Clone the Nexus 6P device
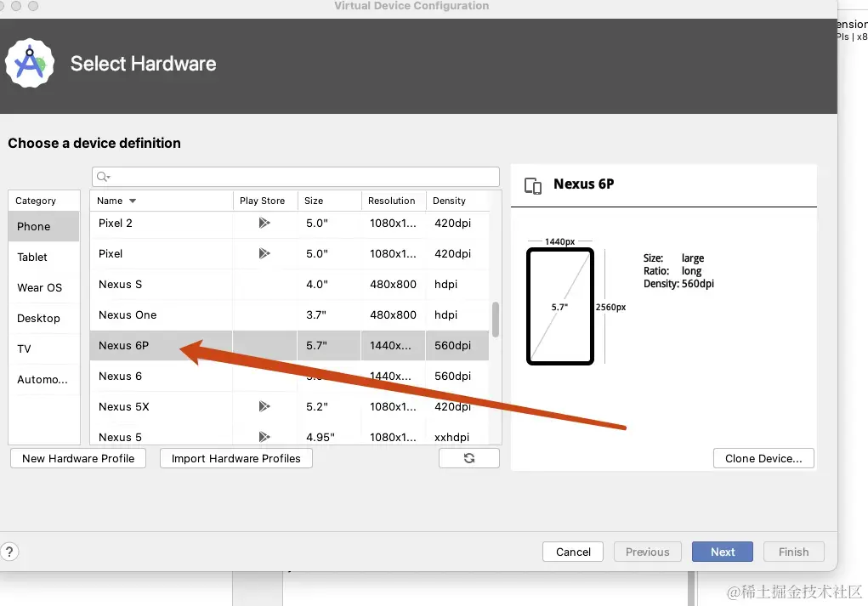Screen dimensions: 868x606 [x=763, y=458]
